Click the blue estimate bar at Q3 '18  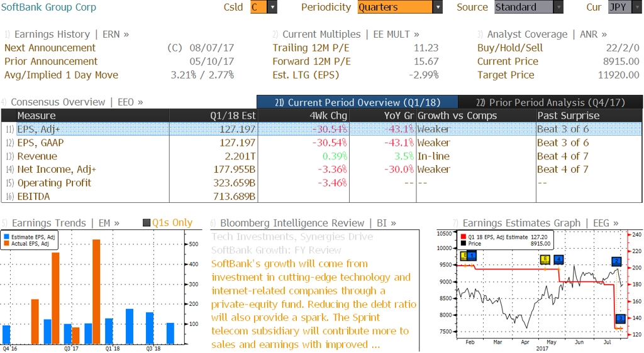(150, 328)
